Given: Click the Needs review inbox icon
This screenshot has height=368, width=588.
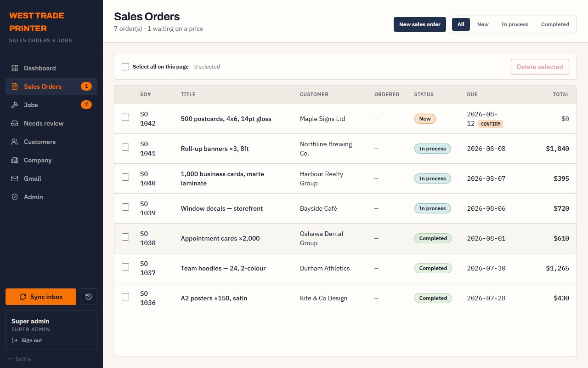Looking at the screenshot, I should 15,123.
